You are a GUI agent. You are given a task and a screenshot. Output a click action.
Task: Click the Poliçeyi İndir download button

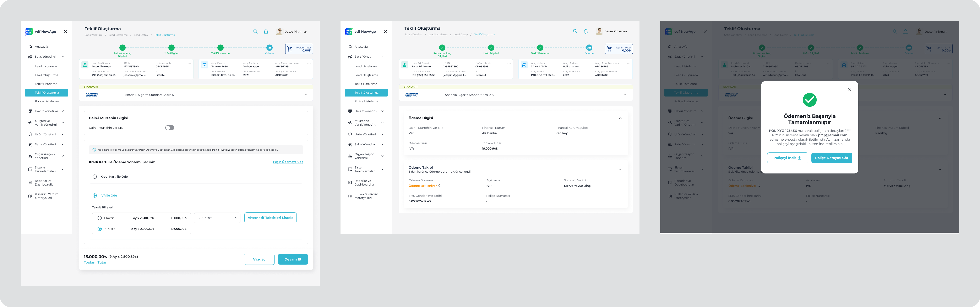pyautogui.click(x=788, y=158)
